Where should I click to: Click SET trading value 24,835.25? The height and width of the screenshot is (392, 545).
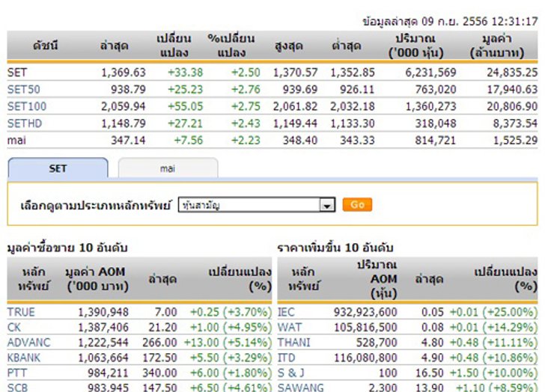[512, 73]
